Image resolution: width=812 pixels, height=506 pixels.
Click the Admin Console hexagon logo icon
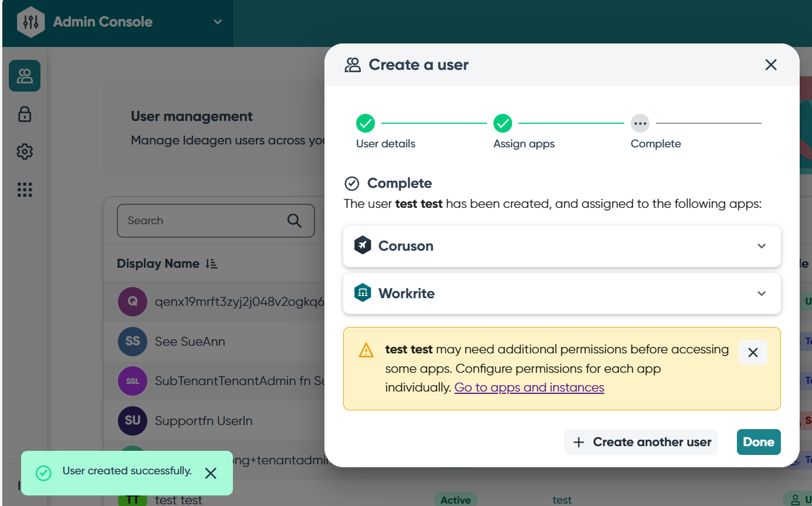[x=31, y=22]
